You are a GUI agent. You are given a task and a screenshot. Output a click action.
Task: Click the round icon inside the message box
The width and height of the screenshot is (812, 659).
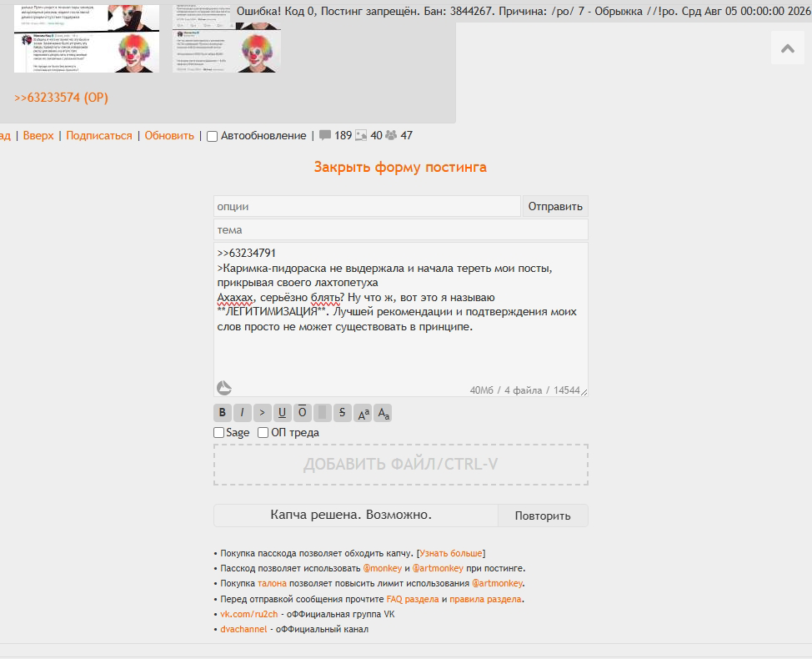click(223, 388)
